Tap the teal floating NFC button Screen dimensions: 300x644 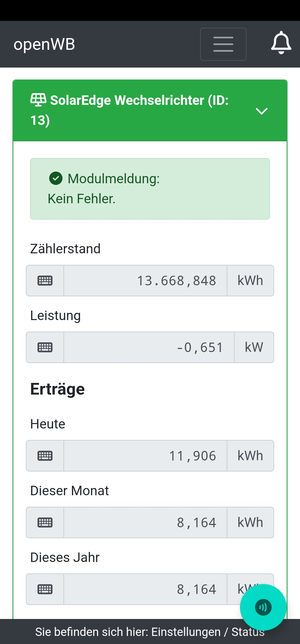click(263, 607)
